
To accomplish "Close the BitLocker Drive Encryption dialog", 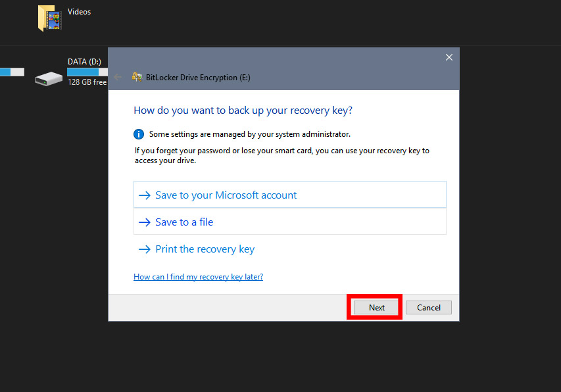I will pyautogui.click(x=449, y=57).
